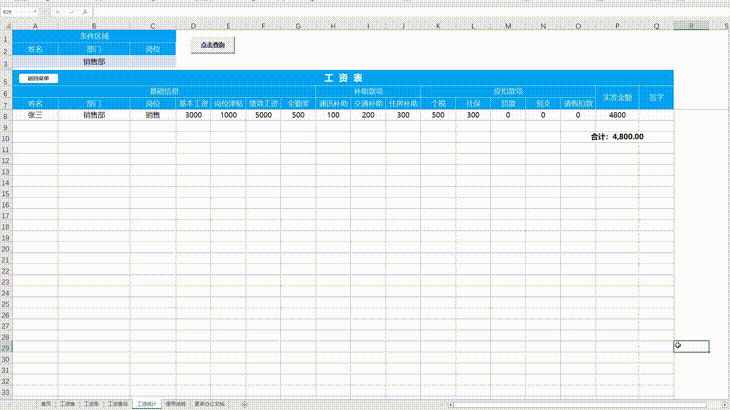The width and height of the screenshot is (730, 410).
Task: Open the 更多办公文档 sheet tab
Action: click(x=211, y=404)
